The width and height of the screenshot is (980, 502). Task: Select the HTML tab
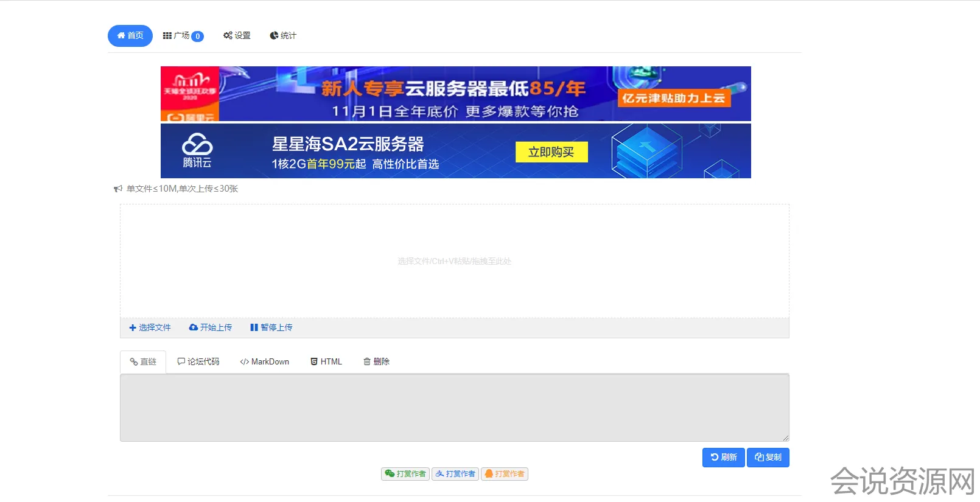[326, 362]
